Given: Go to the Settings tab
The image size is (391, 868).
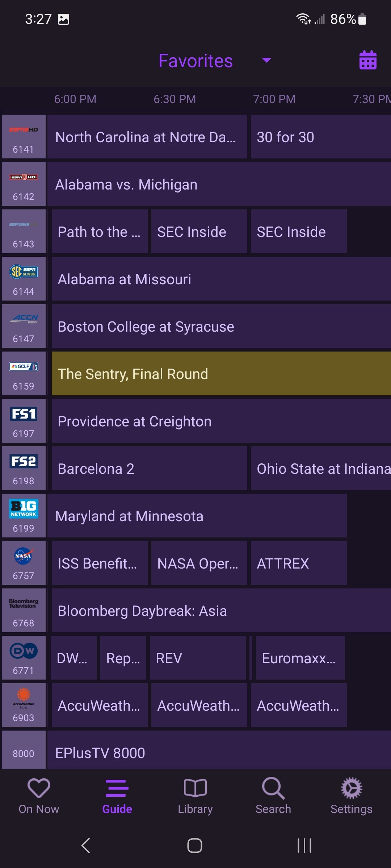Looking at the screenshot, I should (351, 796).
